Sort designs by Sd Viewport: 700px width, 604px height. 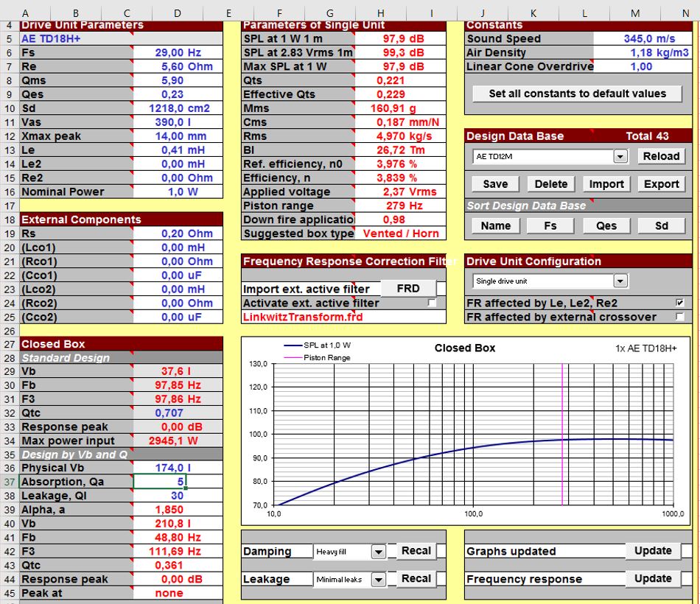(x=660, y=226)
